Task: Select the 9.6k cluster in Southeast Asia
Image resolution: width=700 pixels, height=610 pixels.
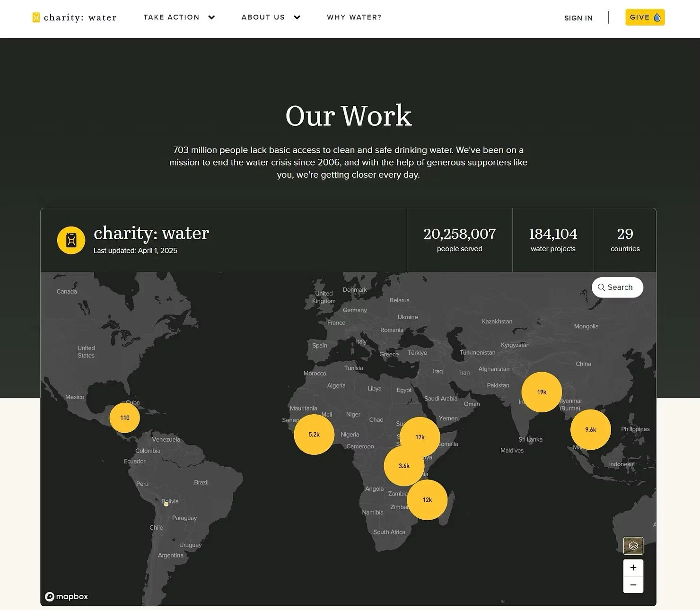Action: pyautogui.click(x=591, y=430)
